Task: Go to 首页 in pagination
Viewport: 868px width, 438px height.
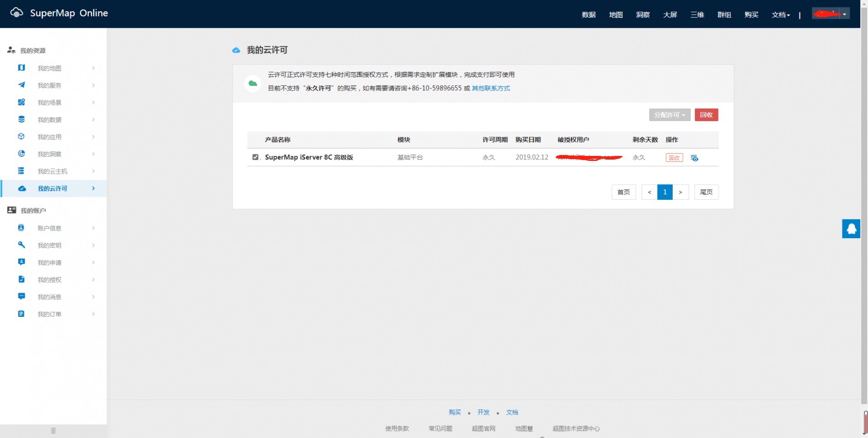Action: click(624, 192)
